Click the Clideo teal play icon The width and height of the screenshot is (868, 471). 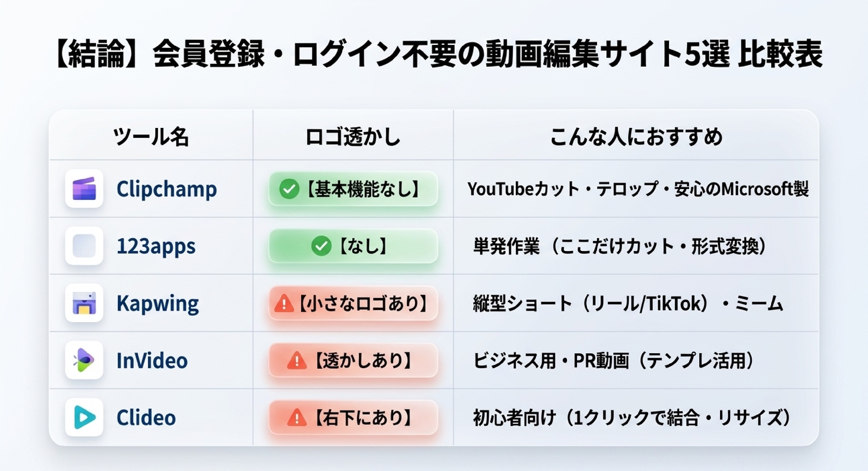[x=84, y=417]
